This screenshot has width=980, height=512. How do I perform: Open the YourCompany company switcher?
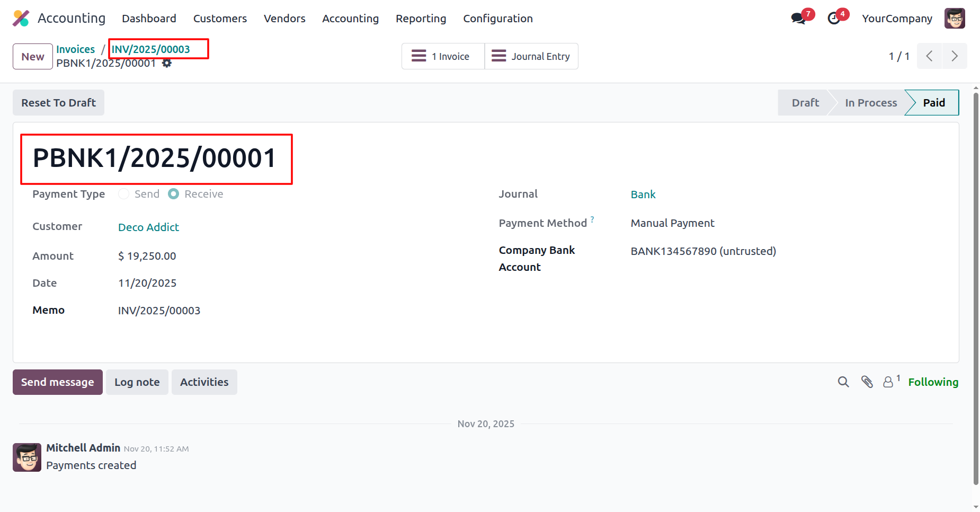(x=897, y=19)
